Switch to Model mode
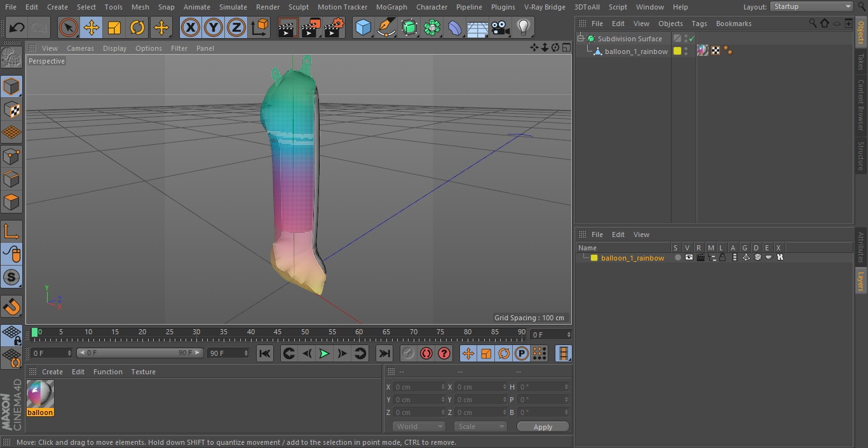 click(x=11, y=86)
